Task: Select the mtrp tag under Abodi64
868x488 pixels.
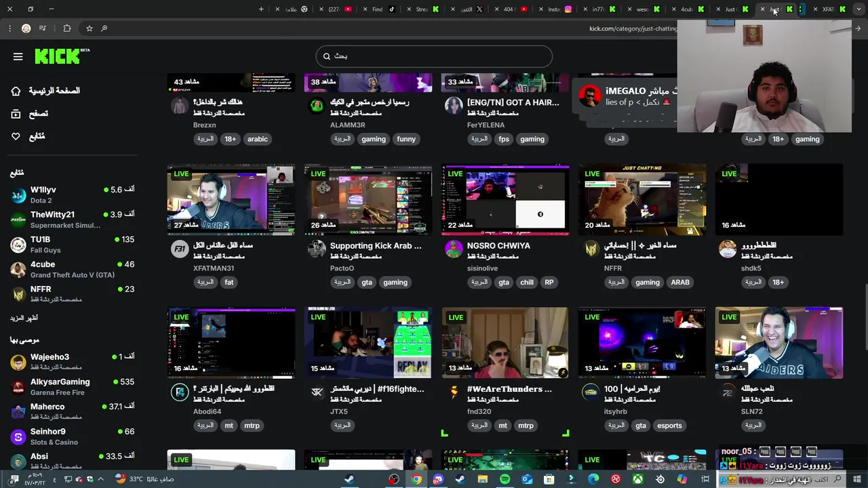Action: tap(252, 426)
